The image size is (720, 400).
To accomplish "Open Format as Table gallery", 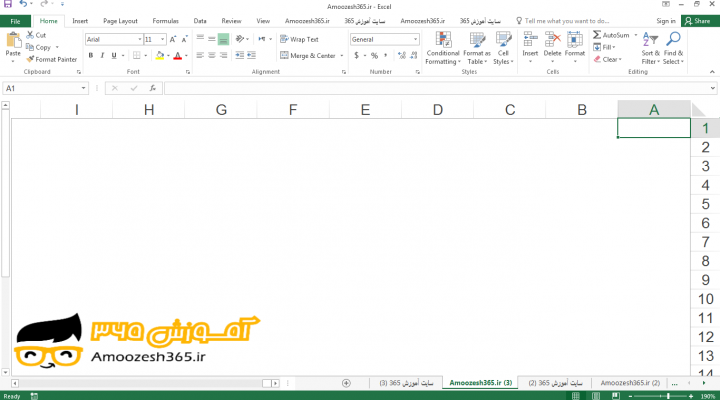I will pyautogui.click(x=477, y=48).
